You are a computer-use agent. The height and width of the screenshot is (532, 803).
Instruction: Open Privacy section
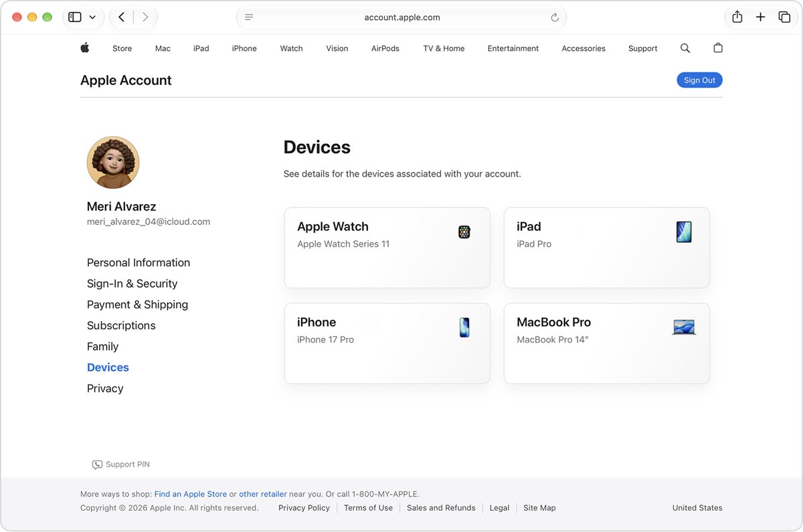(105, 388)
